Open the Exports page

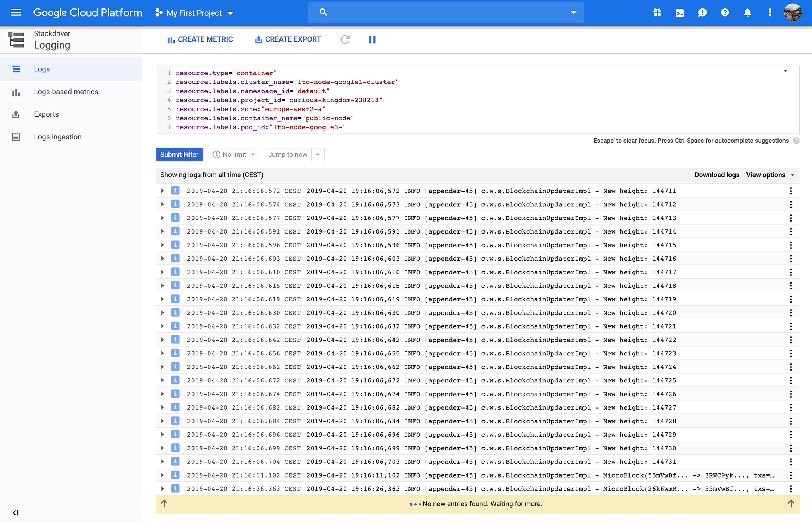click(x=71, y=114)
